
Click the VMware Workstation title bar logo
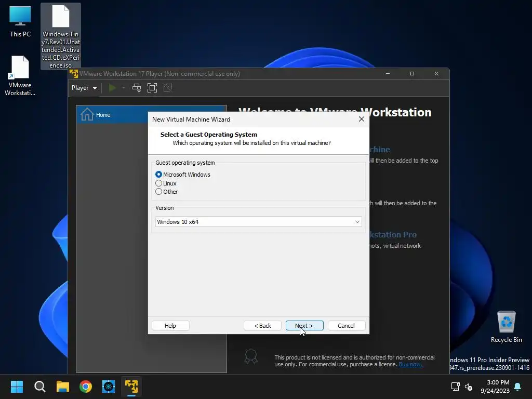tap(74, 74)
